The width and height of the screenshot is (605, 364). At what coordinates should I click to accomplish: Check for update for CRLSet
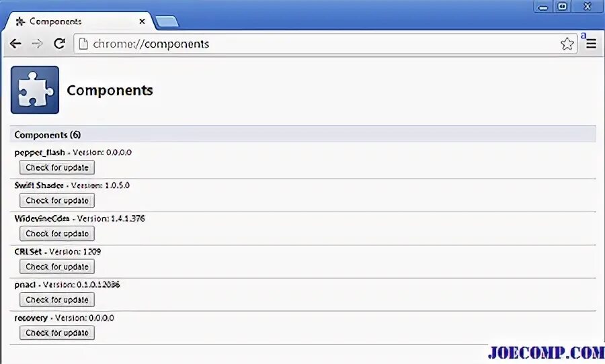(x=57, y=267)
